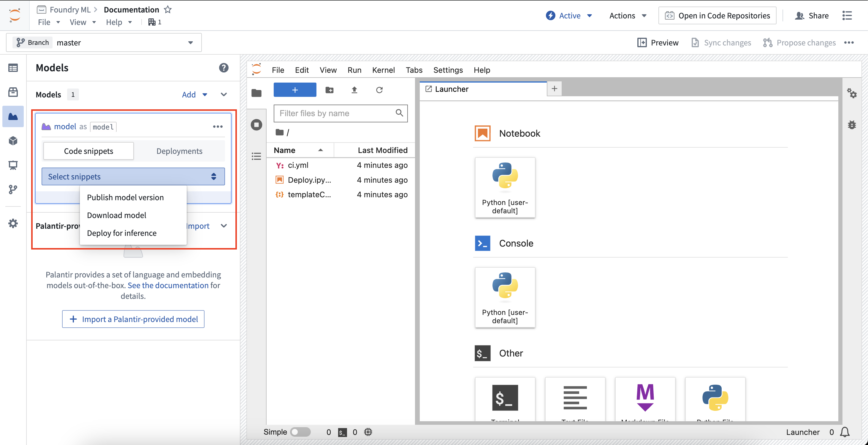Follow the See the documentation link
This screenshot has height=445, width=868.
pyautogui.click(x=168, y=285)
